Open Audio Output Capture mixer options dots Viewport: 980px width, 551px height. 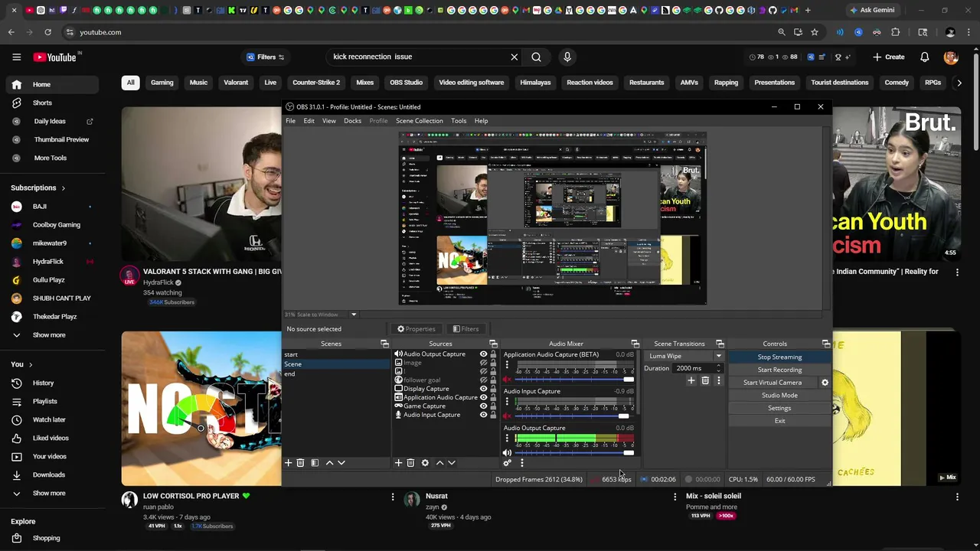[507, 439]
